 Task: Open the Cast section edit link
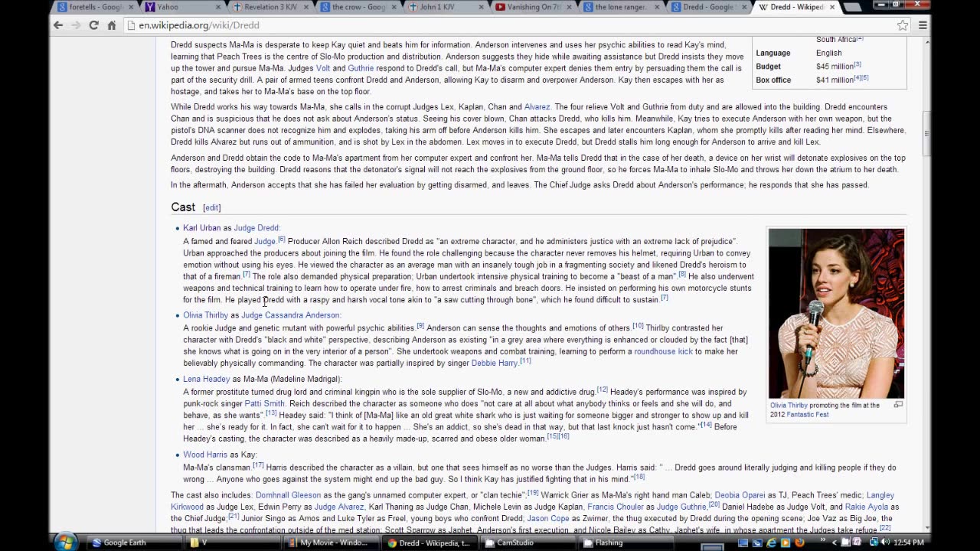[211, 208]
